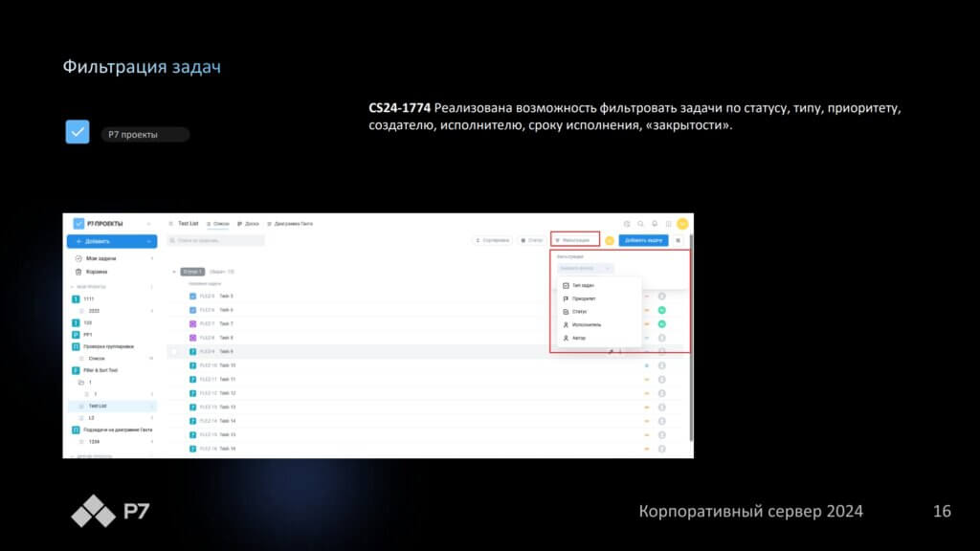Click the task search input field
Image resolution: width=980 pixels, height=551 pixels.
coord(215,240)
